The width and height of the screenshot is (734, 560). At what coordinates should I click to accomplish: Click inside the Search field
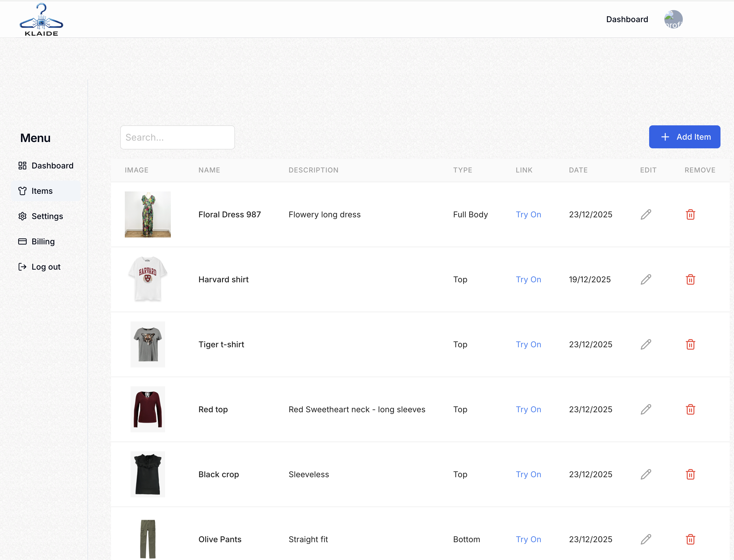pos(177,137)
